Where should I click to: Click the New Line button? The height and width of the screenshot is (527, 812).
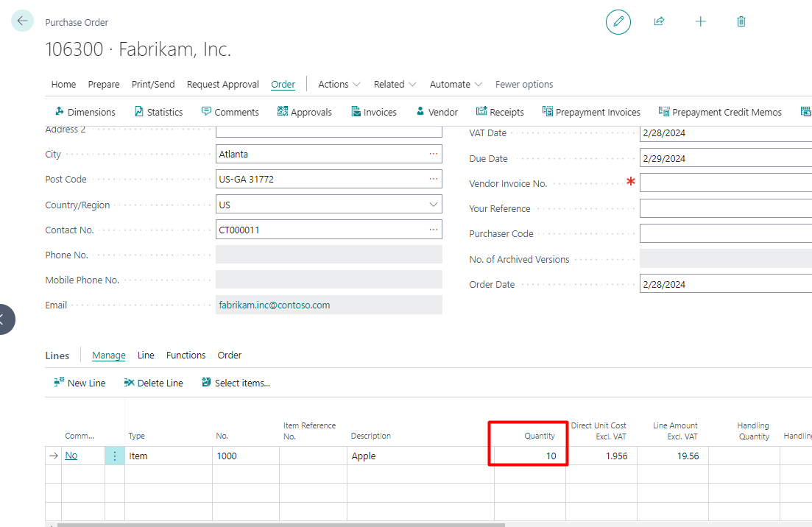click(x=80, y=383)
